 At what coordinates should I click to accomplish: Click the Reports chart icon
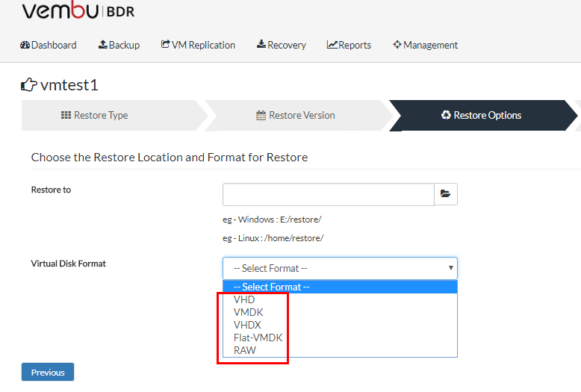click(332, 45)
